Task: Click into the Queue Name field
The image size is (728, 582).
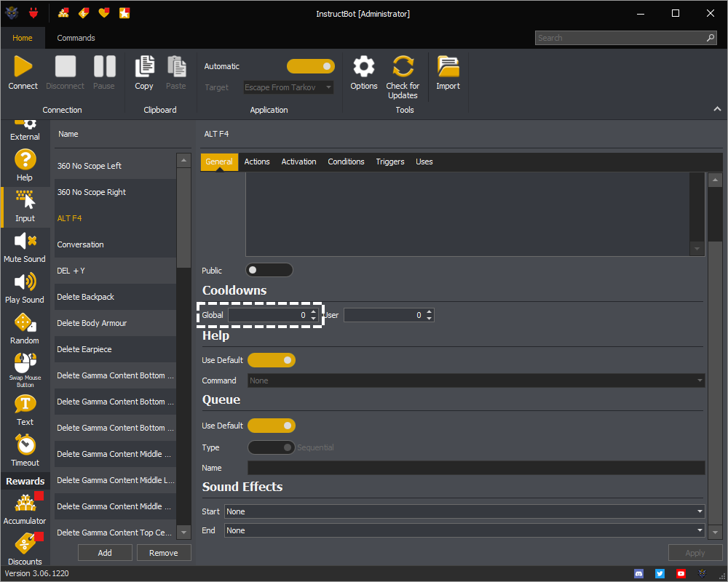Action: coord(476,468)
